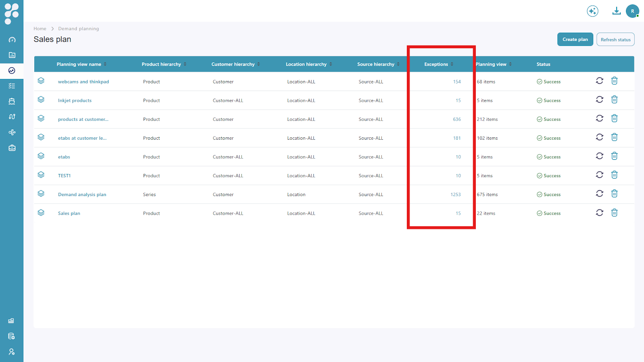Click layers icon beside webcams and thinkpad
The width and height of the screenshot is (644, 362).
coord(41,81)
